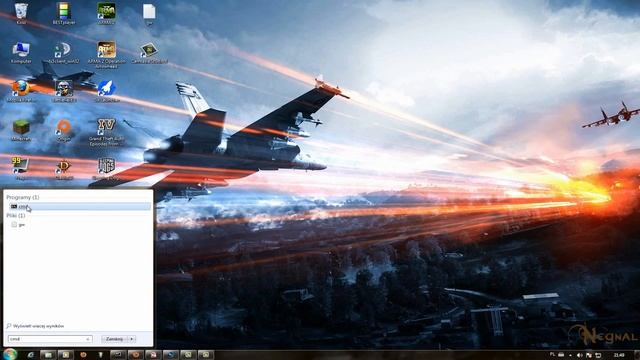This screenshot has height=360, width=640.
Task: Click the PL language indicator in tray
Action: point(552,355)
